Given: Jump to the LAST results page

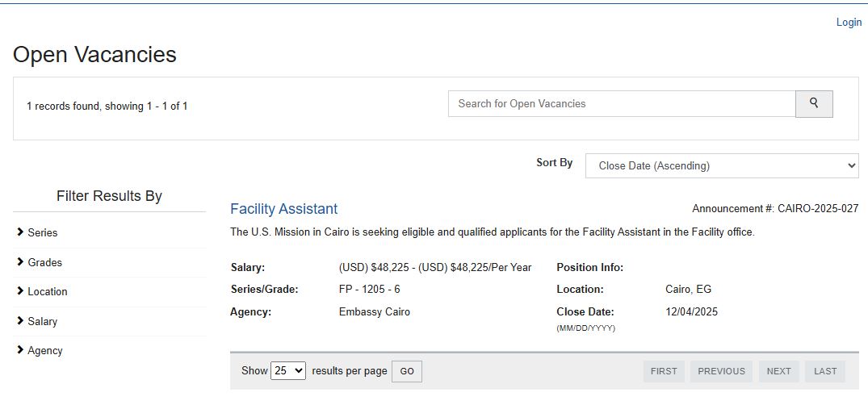Looking at the screenshot, I should click(825, 371).
